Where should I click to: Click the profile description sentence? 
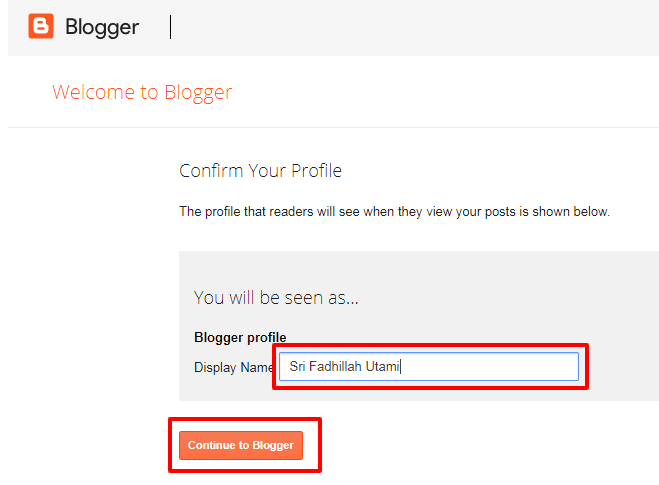pos(394,212)
